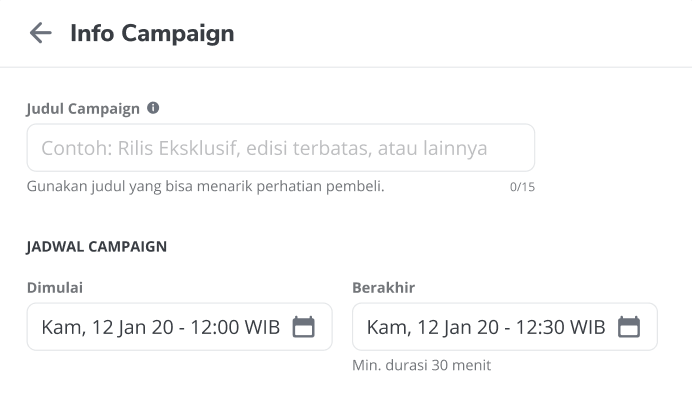
Task: Click 'Kam, 12 Jan 20' in Dimulai field
Action: 107,327
